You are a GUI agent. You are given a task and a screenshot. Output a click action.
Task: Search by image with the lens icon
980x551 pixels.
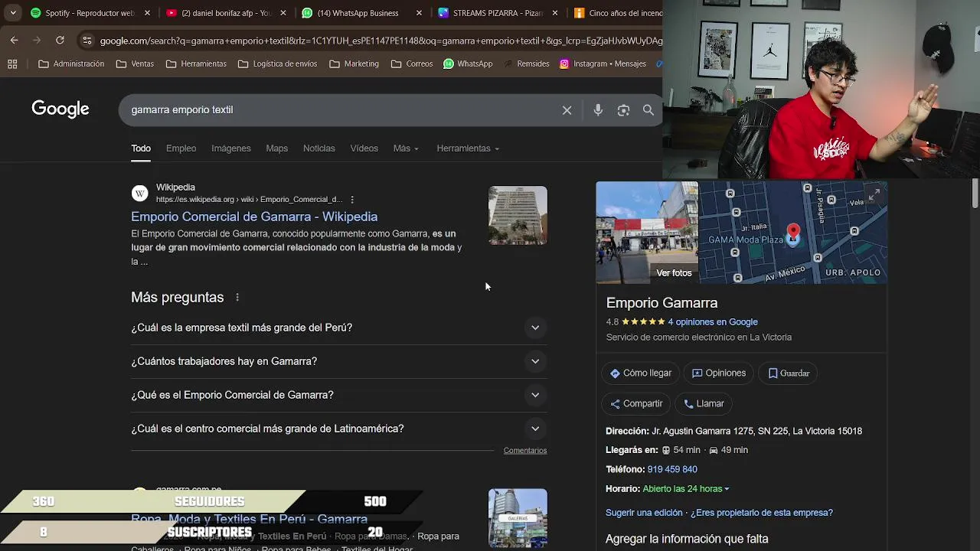[x=623, y=110]
